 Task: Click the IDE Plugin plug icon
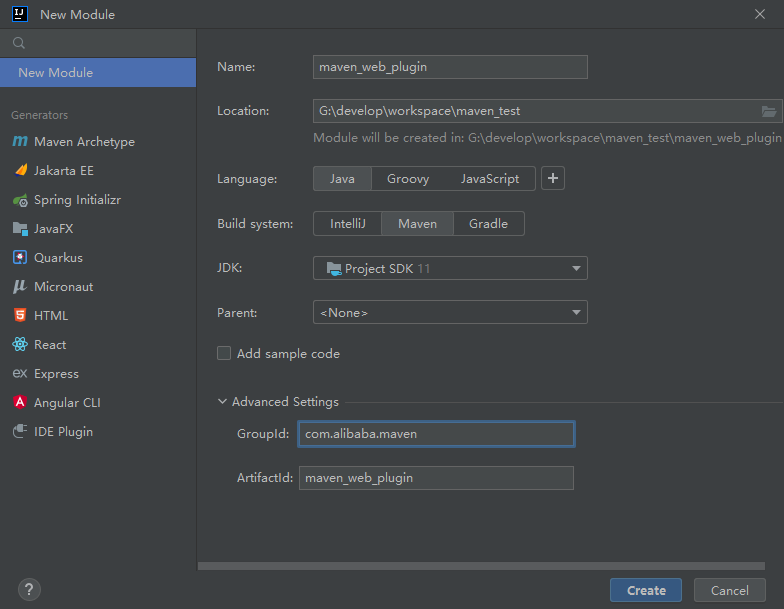(20, 431)
